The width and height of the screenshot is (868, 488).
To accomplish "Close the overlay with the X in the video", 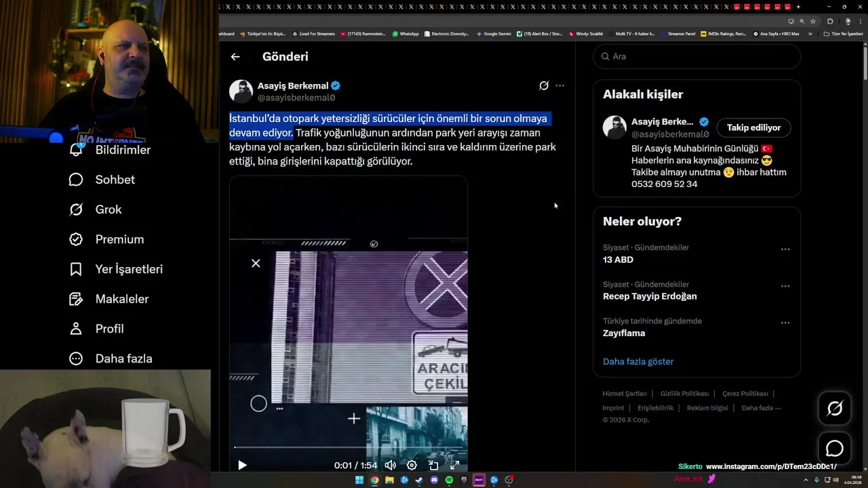I will [256, 263].
